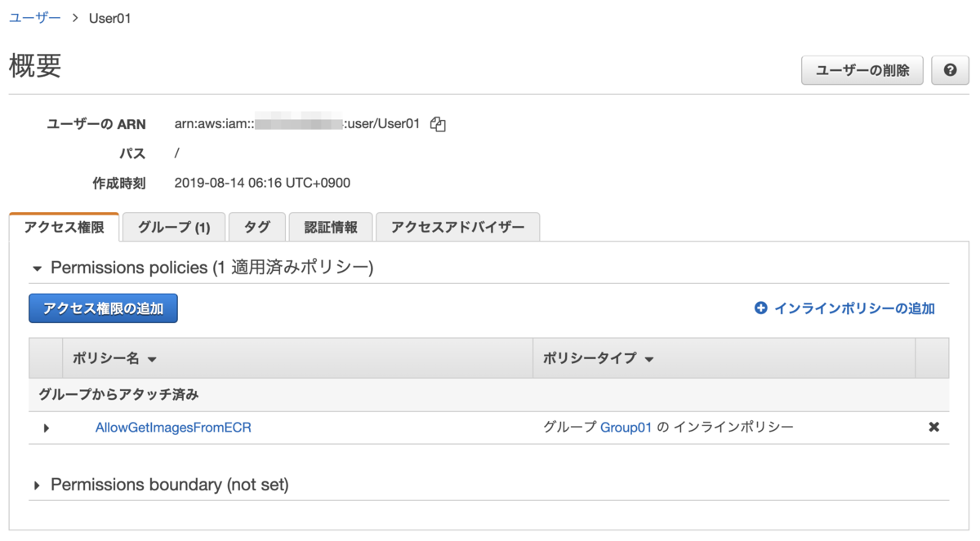Select the 認証情報 tab
This screenshot has height=541, width=980.
click(330, 227)
